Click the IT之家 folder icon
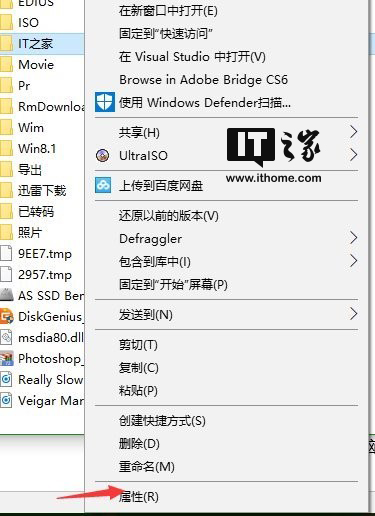 (6, 44)
